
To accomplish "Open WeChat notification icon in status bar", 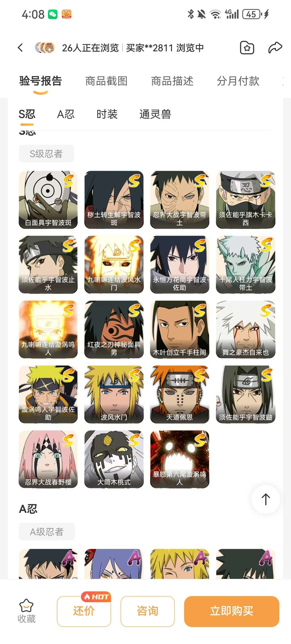I will click(52, 14).
